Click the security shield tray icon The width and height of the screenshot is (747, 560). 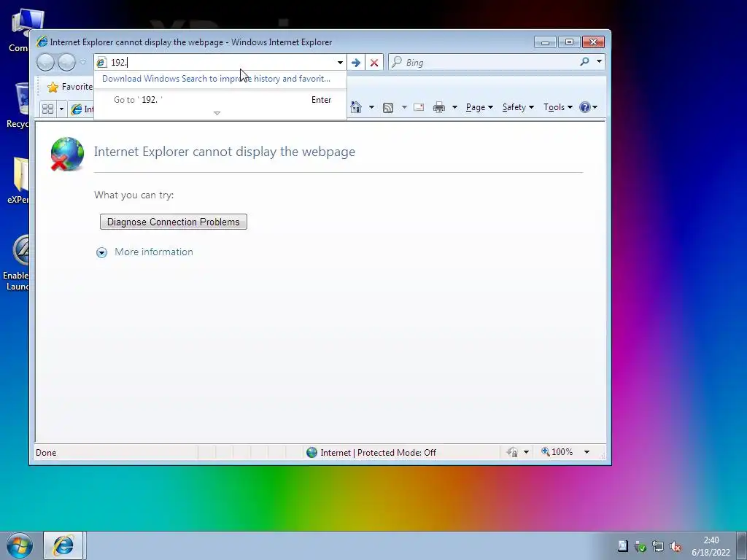(640, 547)
